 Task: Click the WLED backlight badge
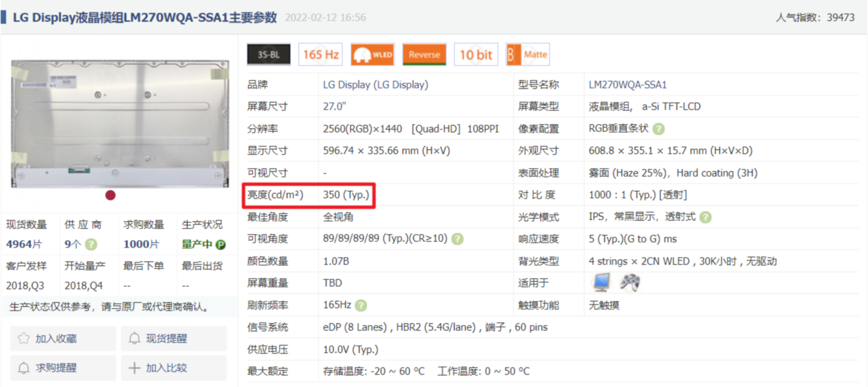(373, 55)
